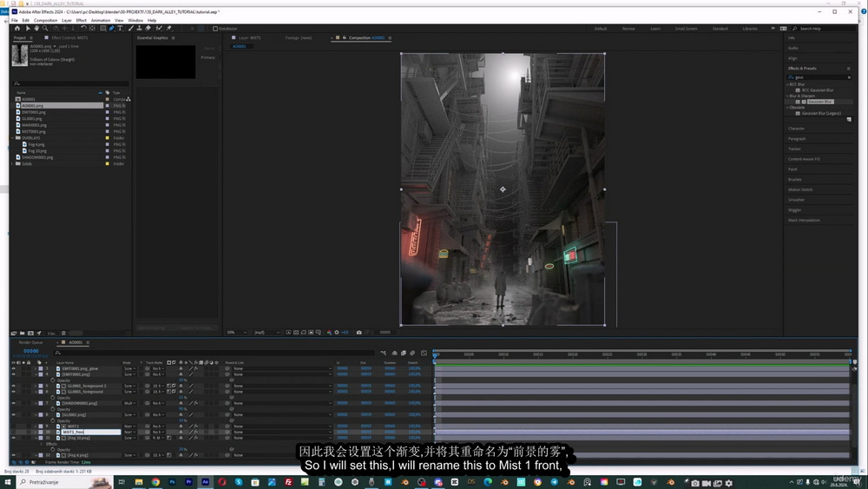The height and width of the screenshot is (489, 868).
Task: Collapse the BCC Blur effects category
Action: (788, 84)
